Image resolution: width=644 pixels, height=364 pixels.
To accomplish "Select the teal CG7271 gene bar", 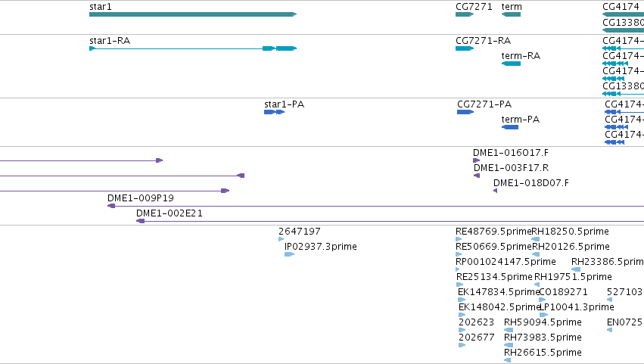I will click(465, 14).
